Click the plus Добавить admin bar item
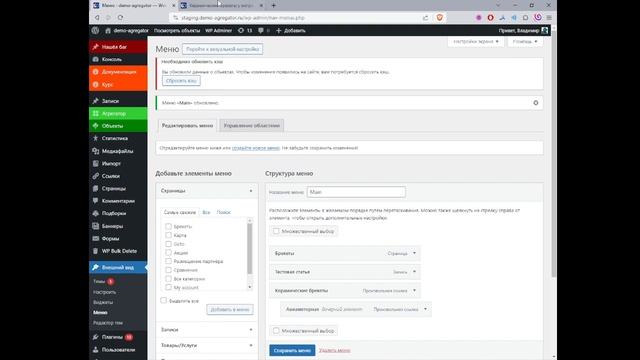 coord(291,31)
